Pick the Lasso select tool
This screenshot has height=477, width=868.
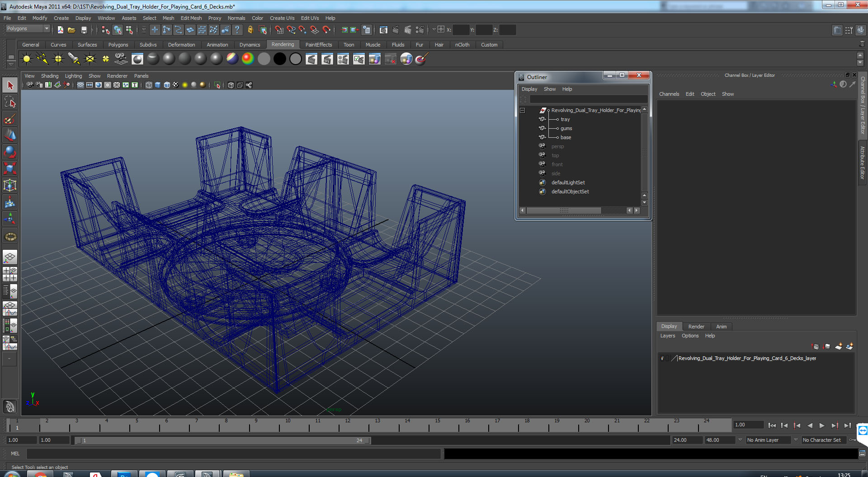click(10, 103)
